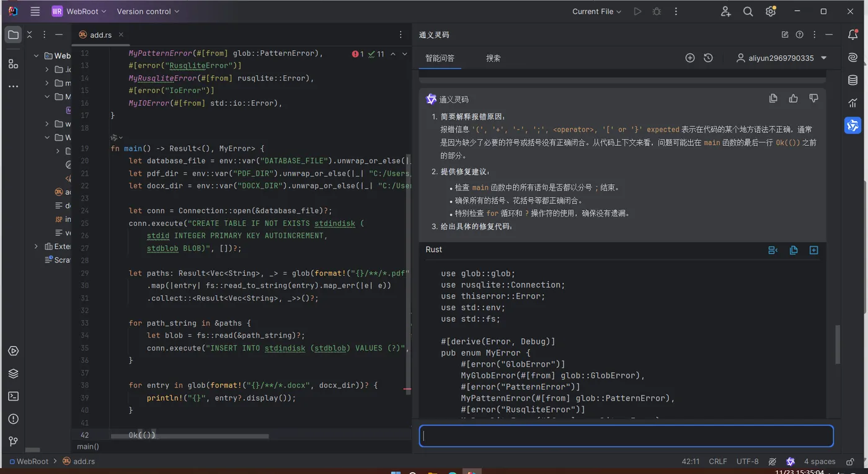This screenshot has width=868, height=474.
Task: Open Current File run configuration dropdown
Action: click(x=596, y=11)
